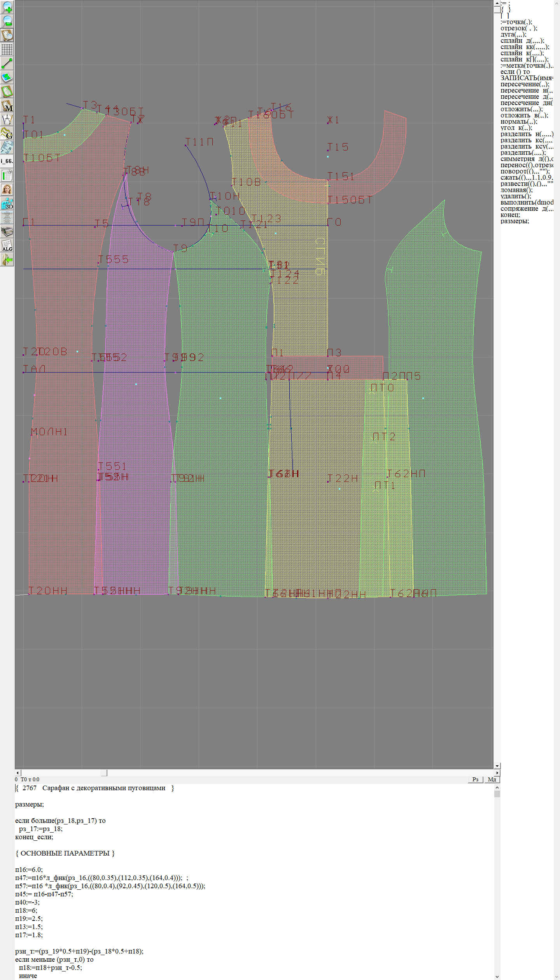
Task: Open the ALG algorithm document icon
Action: tap(7, 245)
